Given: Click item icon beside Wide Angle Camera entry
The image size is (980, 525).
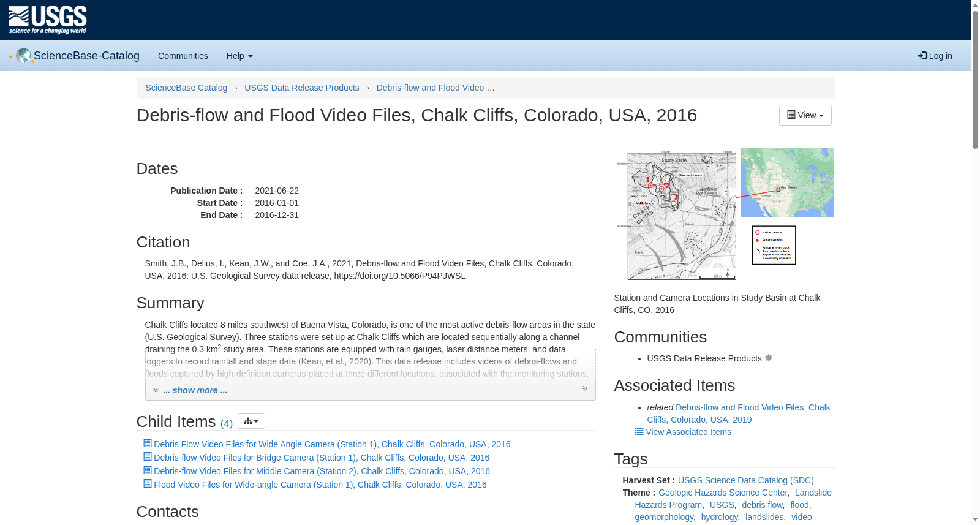Looking at the screenshot, I should click(x=148, y=443).
